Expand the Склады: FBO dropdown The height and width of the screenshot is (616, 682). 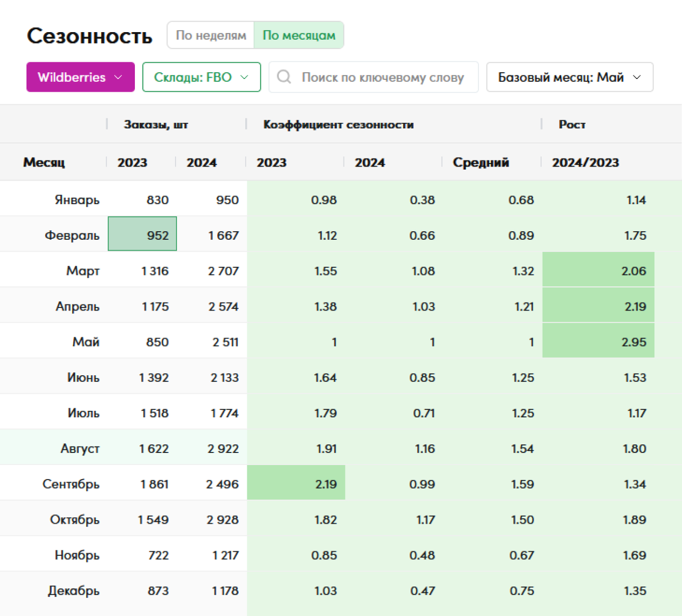(x=201, y=77)
